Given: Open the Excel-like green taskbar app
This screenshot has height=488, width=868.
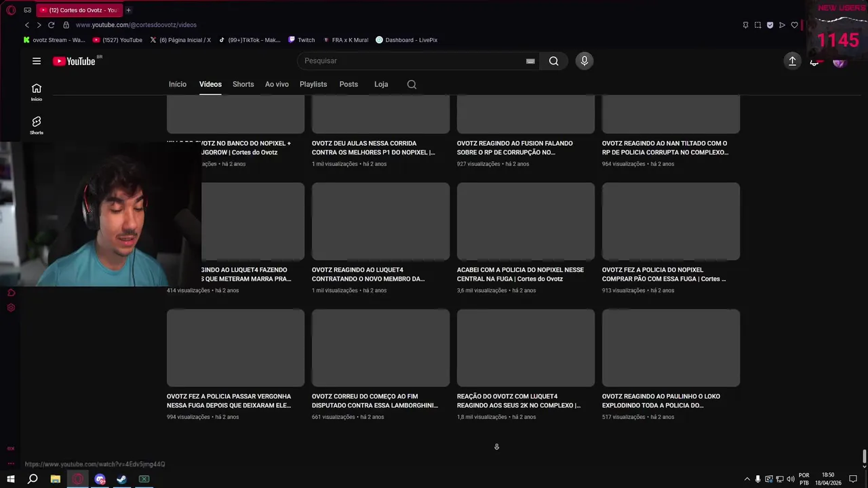Looking at the screenshot, I should pos(144,479).
